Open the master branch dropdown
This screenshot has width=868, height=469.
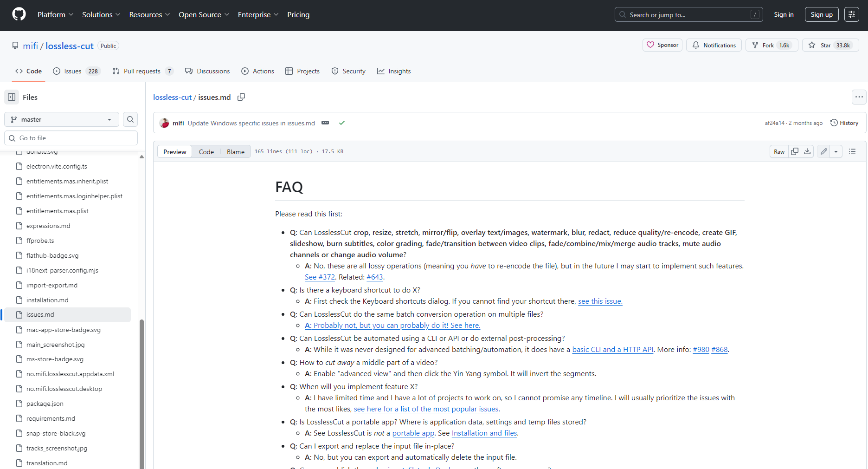(x=62, y=119)
